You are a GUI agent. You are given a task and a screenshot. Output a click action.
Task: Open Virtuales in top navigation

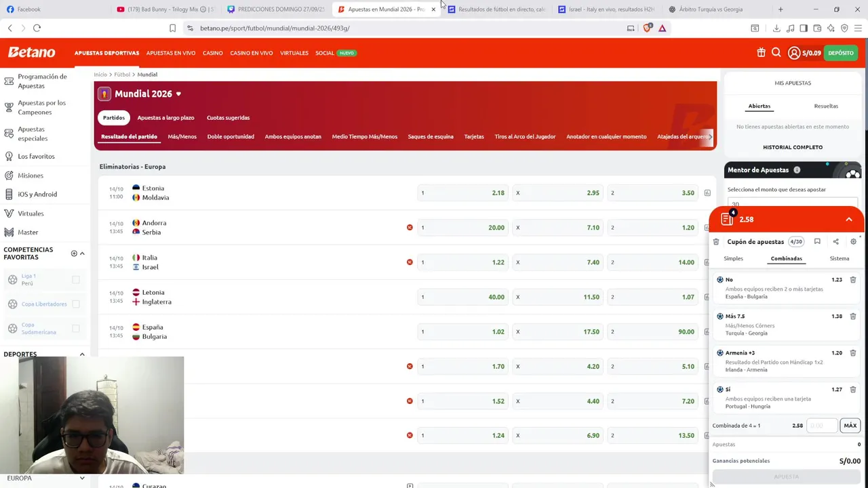coord(294,53)
